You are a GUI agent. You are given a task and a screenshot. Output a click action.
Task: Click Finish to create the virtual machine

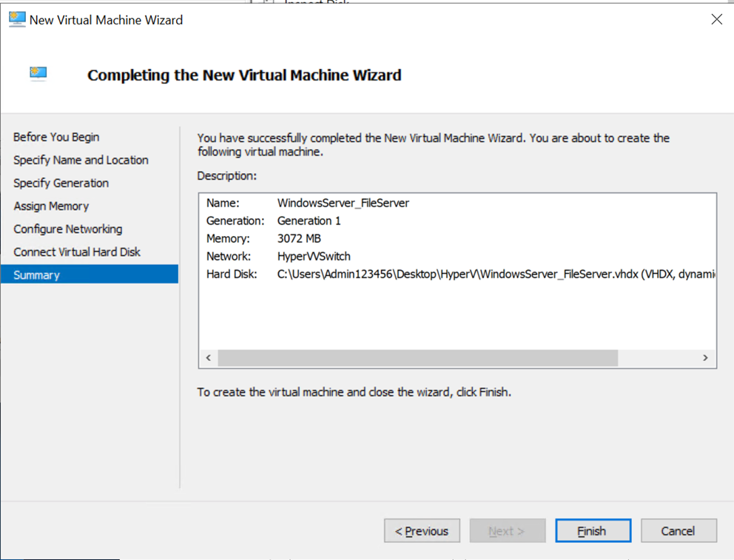pos(593,531)
